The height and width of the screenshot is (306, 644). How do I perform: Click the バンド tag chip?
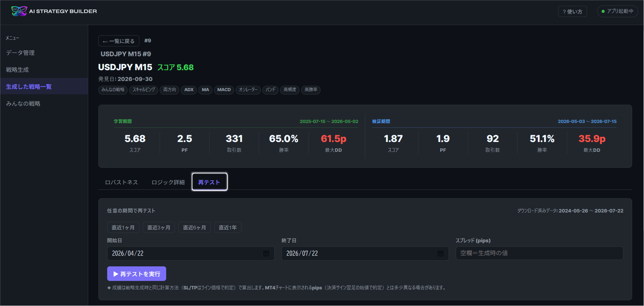click(x=271, y=90)
